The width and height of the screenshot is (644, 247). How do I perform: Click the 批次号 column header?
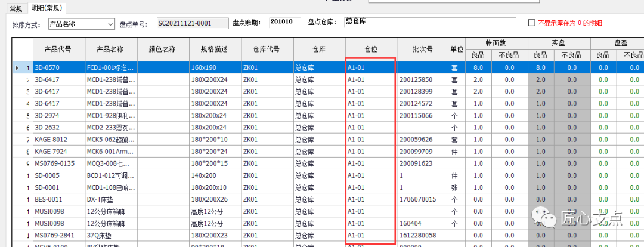[x=422, y=49]
